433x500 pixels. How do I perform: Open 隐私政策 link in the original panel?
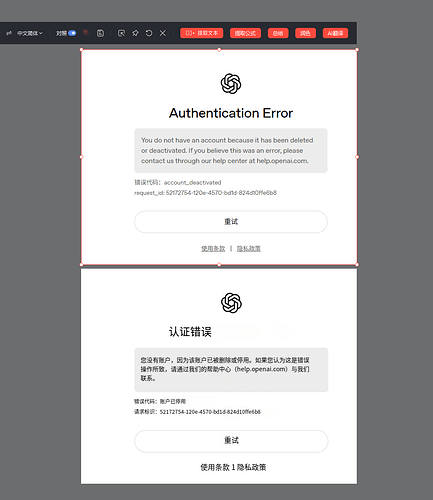249,248
